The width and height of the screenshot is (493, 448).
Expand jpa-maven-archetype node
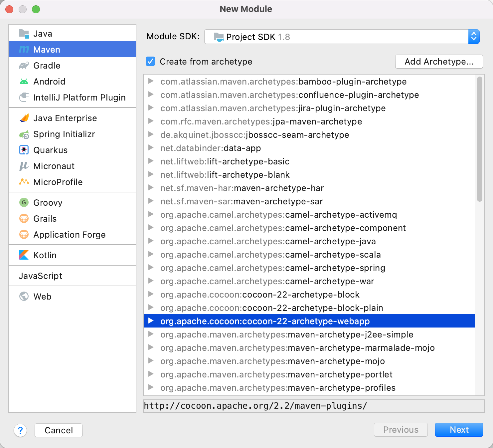[x=151, y=121]
